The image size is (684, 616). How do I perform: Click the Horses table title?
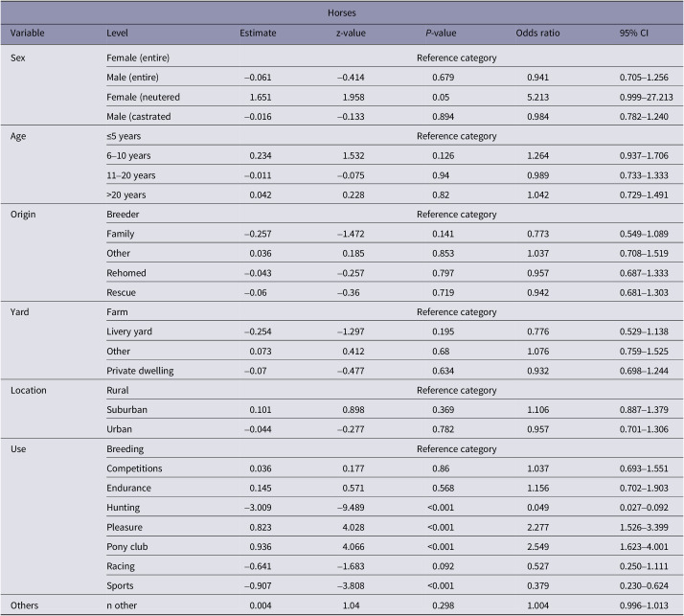tap(342, 12)
